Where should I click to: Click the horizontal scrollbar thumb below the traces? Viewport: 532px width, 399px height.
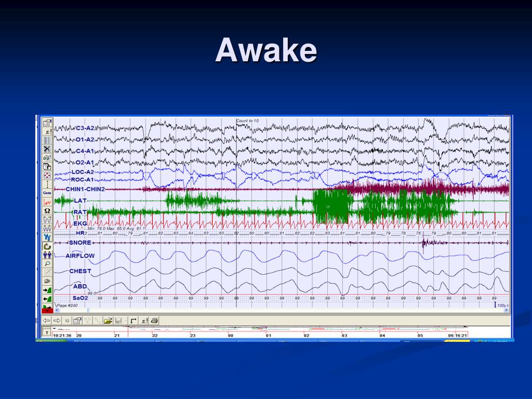pos(88,310)
